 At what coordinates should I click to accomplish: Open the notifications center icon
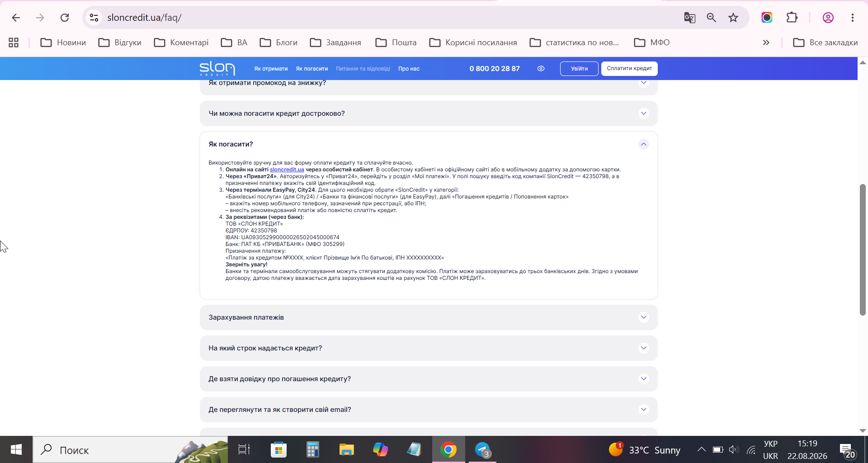pyautogui.click(x=847, y=450)
